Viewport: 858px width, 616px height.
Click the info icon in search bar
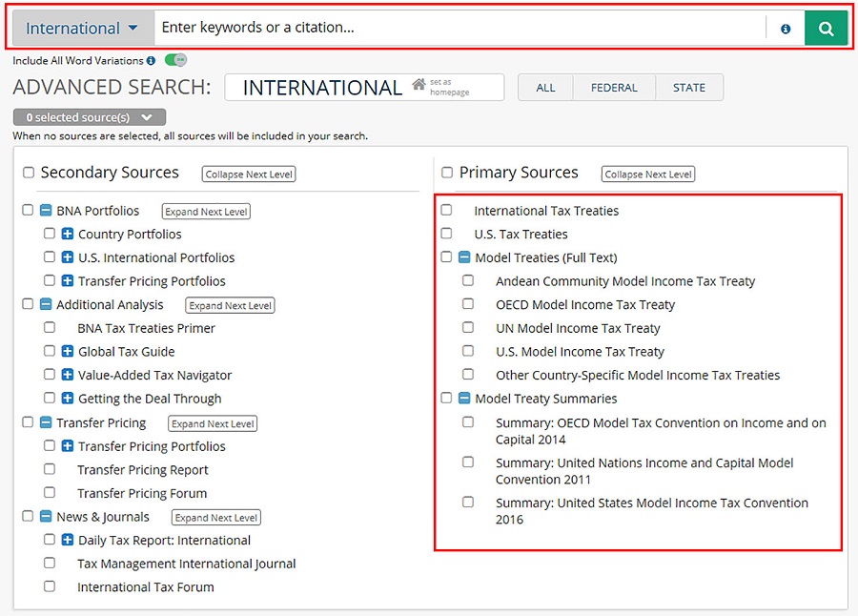tap(786, 29)
